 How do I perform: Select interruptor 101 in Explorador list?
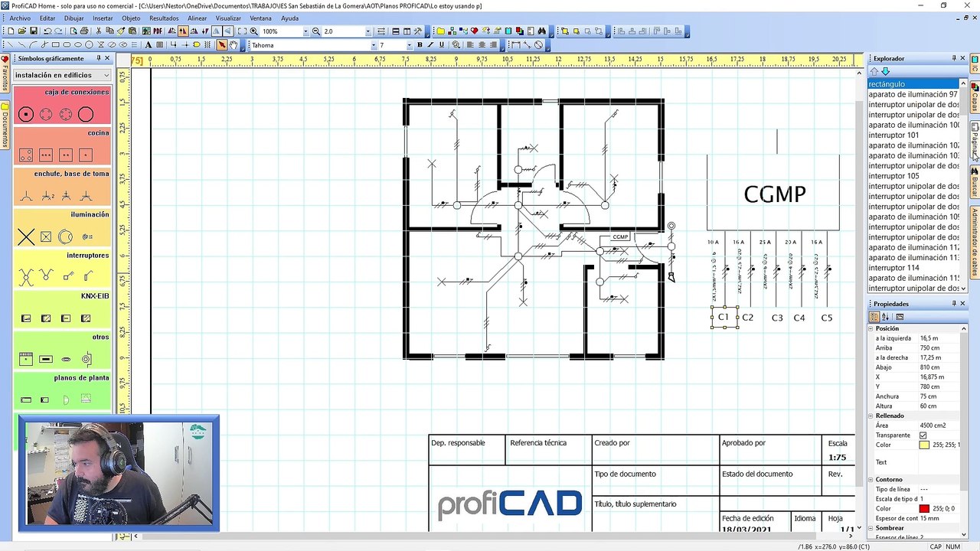coord(913,135)
